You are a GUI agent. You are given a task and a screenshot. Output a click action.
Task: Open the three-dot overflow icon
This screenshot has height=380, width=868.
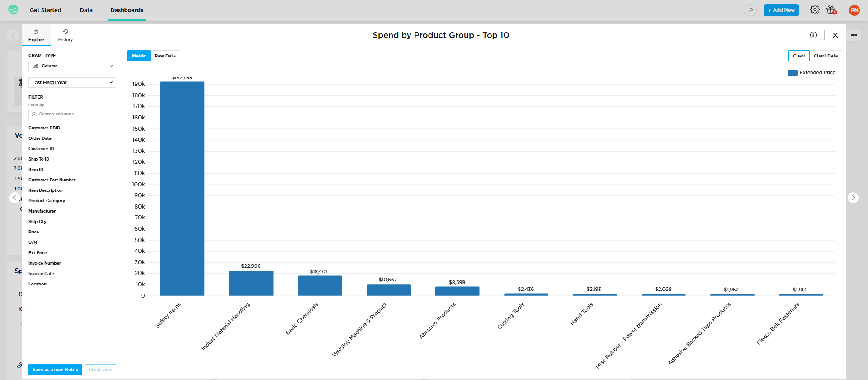tap(854, 35)
